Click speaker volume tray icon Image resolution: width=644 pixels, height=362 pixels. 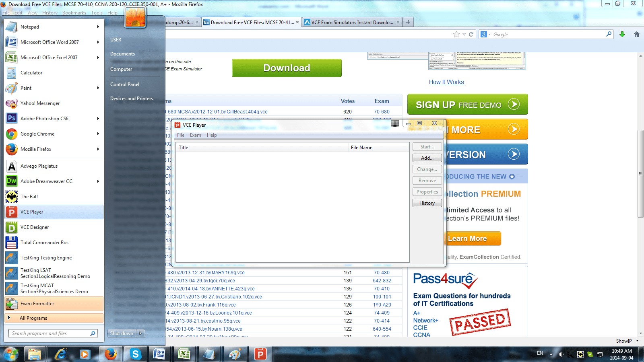click(x=561, y=354)
